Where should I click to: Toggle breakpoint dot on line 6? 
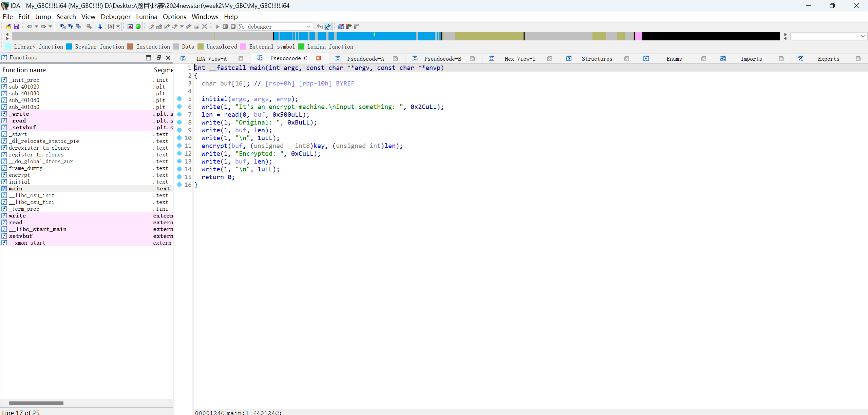[180, 107]
